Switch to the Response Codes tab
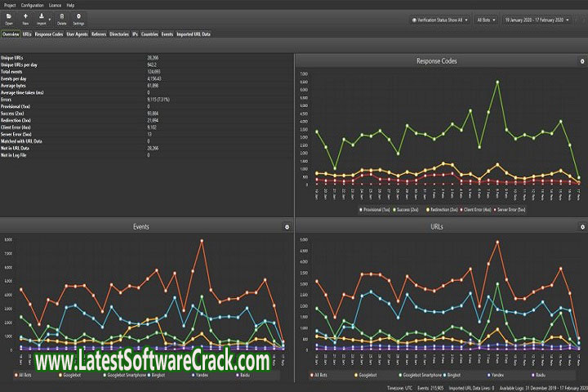588x392 pixels. pyautogui.click(x=50, y=35)
